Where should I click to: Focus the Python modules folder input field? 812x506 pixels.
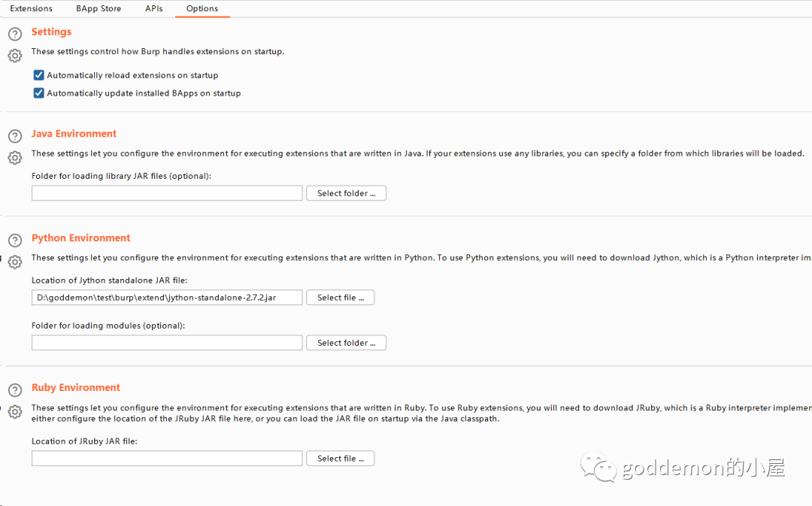click(167, 343)
